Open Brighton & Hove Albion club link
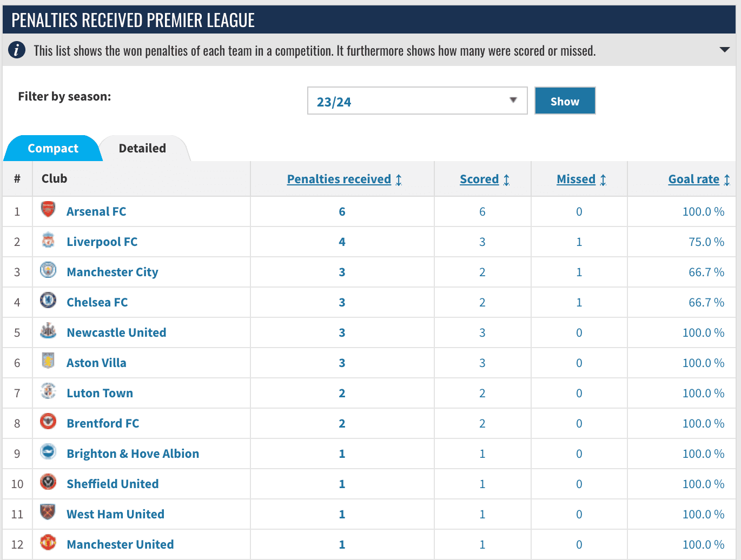 pos(133,454)
